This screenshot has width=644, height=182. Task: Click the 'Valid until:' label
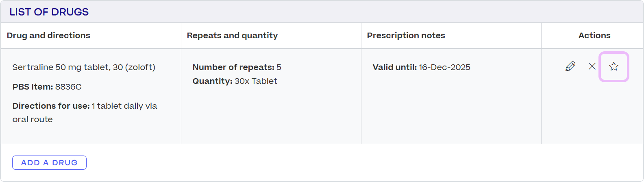[394, 67]
